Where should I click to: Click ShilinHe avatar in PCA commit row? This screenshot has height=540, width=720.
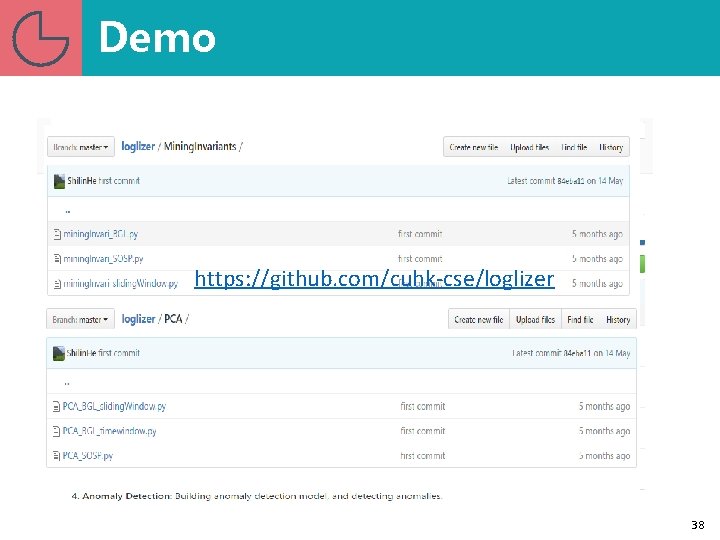(x=59, y=354)
